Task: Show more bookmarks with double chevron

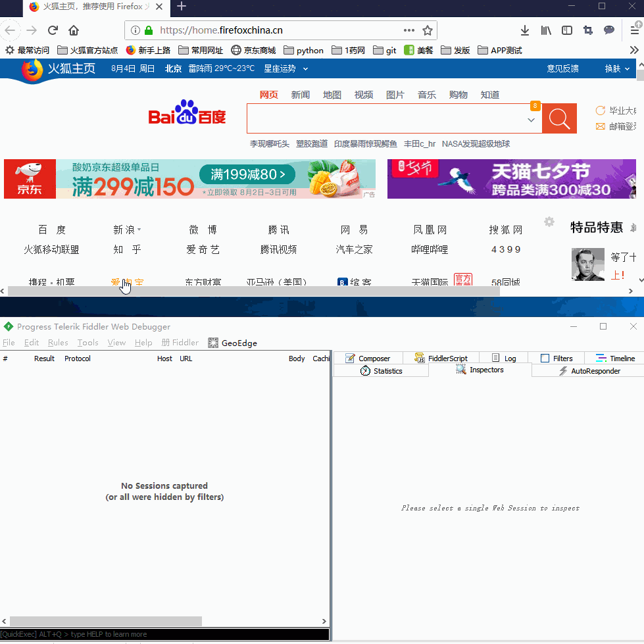Action: 634,50
